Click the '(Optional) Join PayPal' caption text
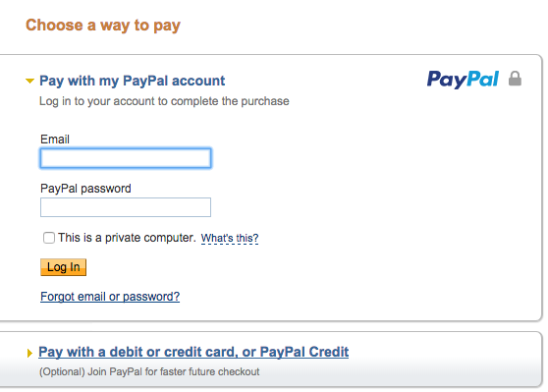 (149, 371)
